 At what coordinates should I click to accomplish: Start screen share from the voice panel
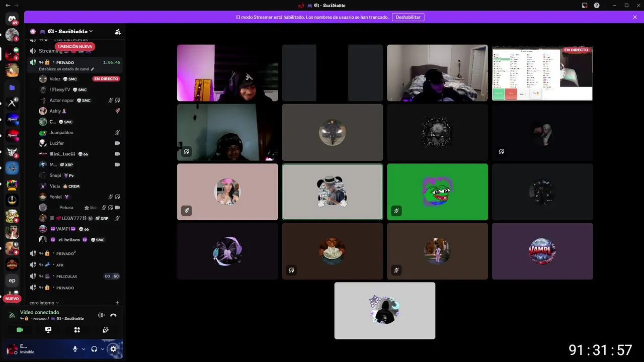(48, 330)
